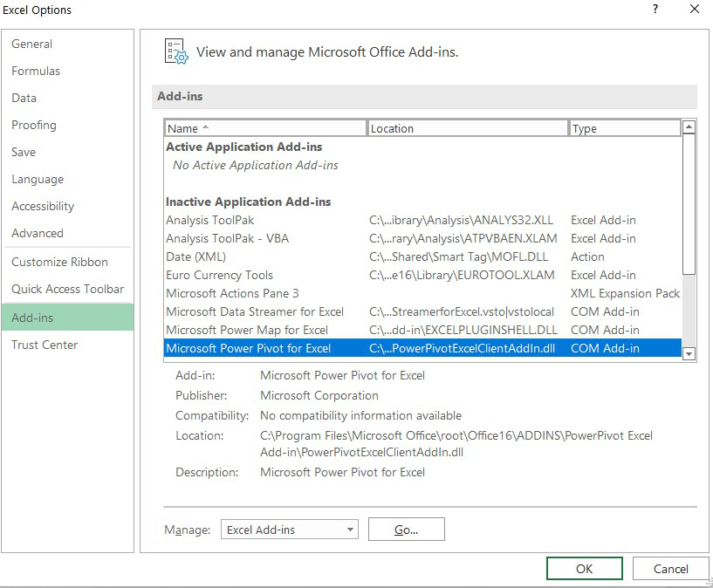The image size is (713, 588).
Task: Click the XML Expansion Pack type cell
Action: (625, 293)
